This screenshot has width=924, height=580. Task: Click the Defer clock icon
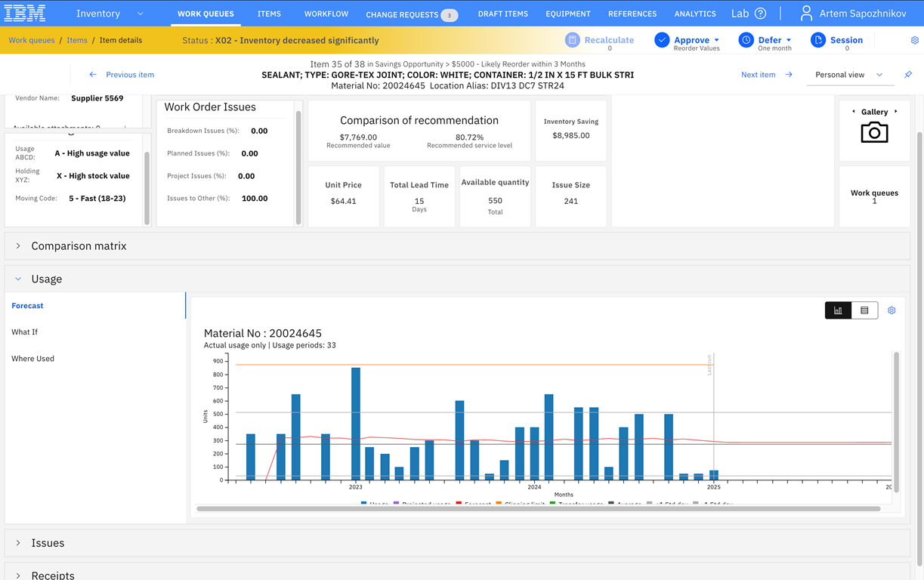746,40
